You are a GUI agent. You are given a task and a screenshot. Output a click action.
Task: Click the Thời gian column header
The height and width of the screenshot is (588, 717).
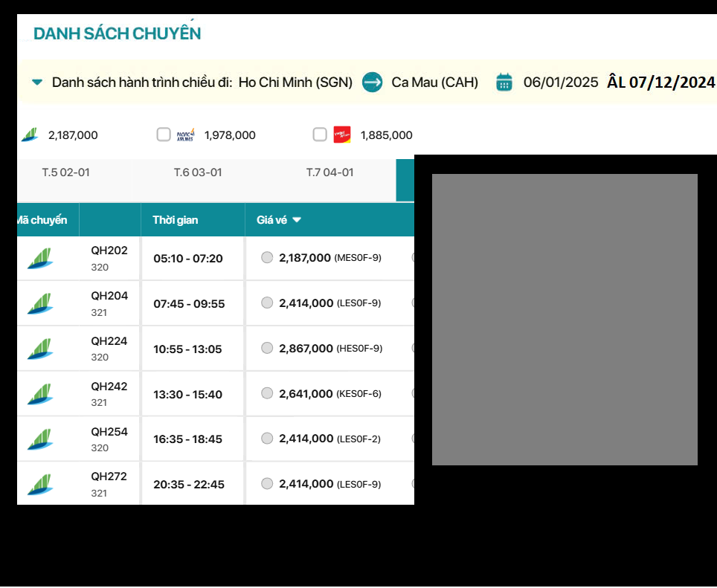[176, 220]
